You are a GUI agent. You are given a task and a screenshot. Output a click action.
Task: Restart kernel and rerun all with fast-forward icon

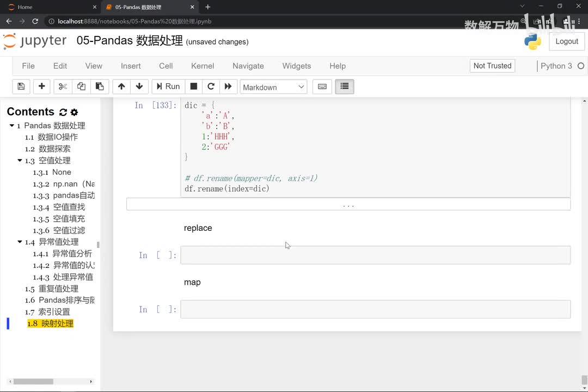(x=228, y=87)
